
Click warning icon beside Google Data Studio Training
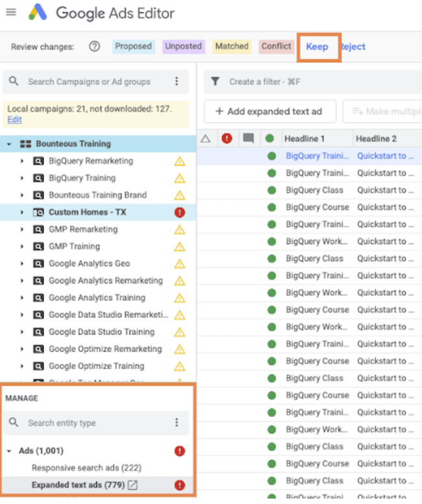[x=179, y=332]
